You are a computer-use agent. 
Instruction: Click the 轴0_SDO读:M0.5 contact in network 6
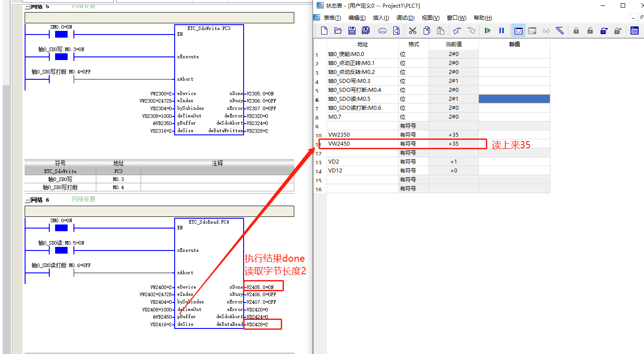[61, 250]
